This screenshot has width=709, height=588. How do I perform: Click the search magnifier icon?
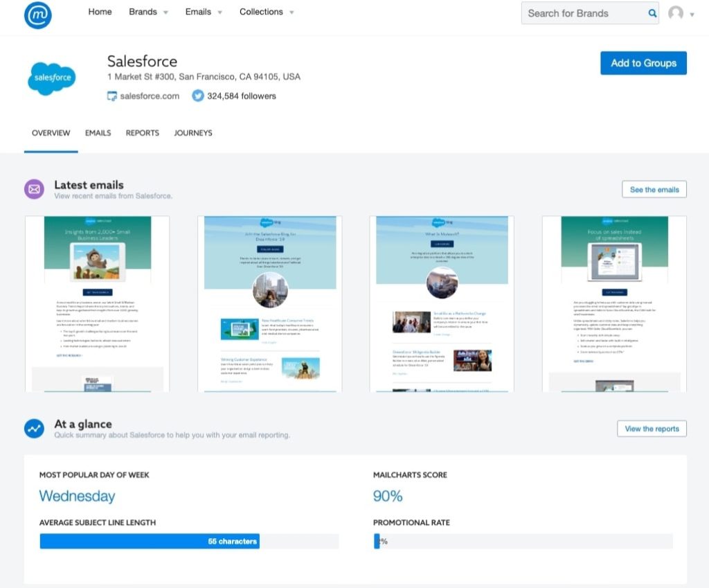tap(652, 13)
